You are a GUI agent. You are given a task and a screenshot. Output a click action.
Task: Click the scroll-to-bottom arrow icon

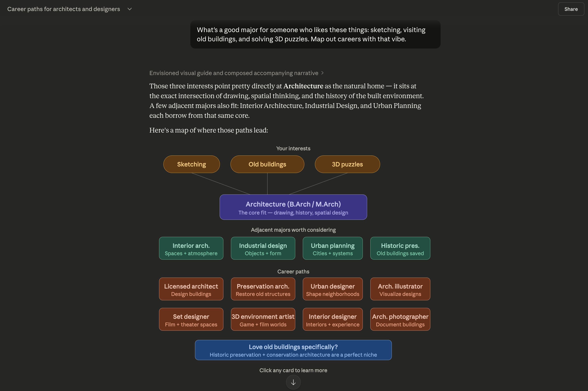coord(293,382)
